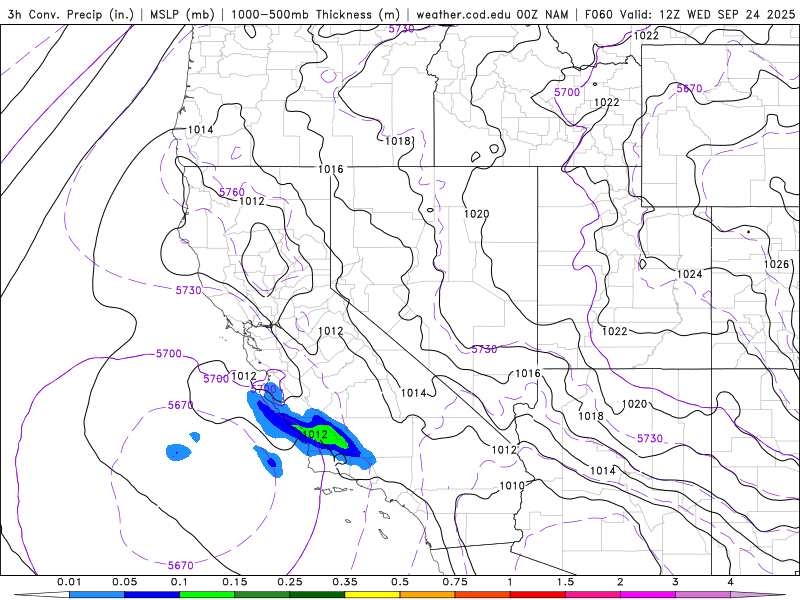Click the 0.01 legend value
Viewport: 800px width, 600px height.
click(x=69, y=582)
